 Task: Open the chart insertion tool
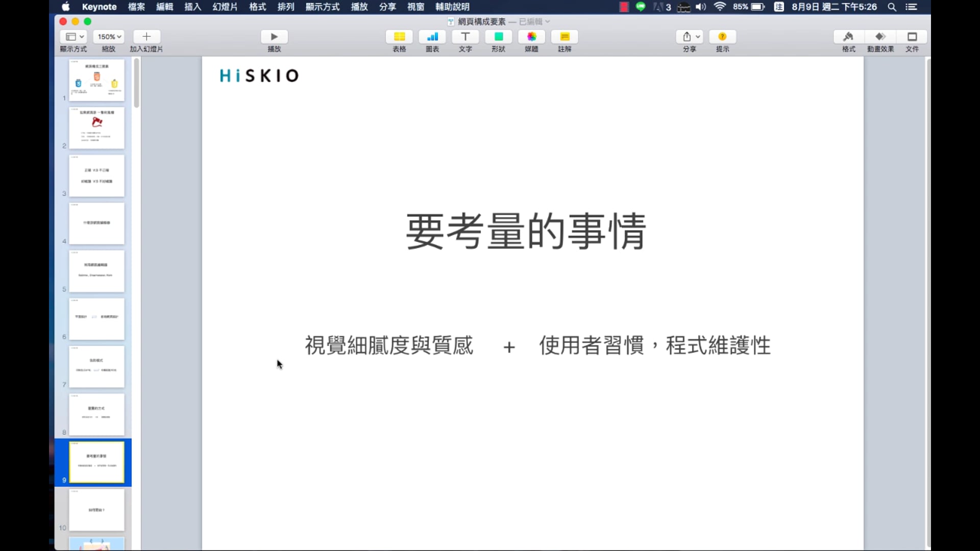(x=432, y=41)
